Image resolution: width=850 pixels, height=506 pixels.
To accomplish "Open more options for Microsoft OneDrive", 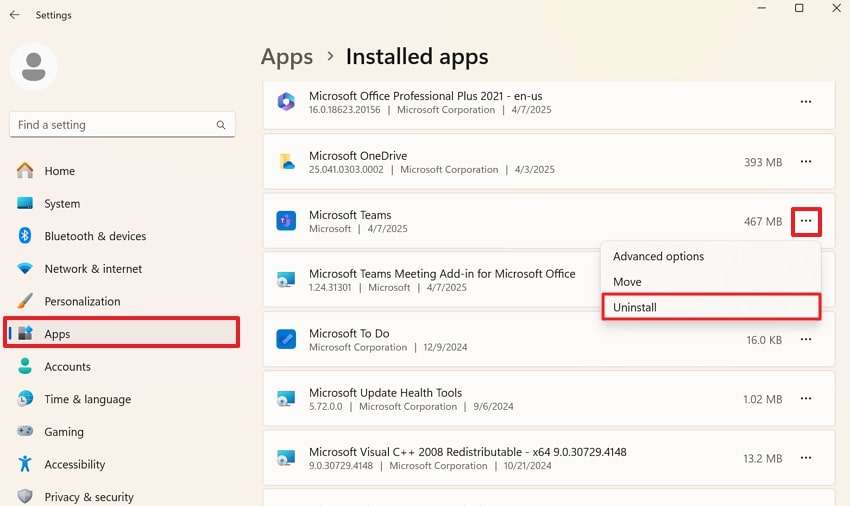I will tap(806, 162).
